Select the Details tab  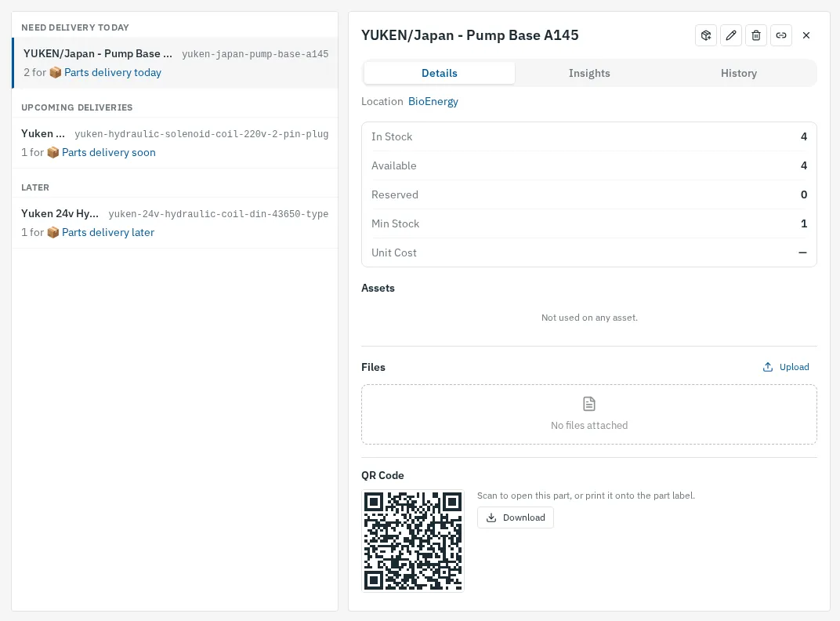pyautogui.click(x=440, y=73)
